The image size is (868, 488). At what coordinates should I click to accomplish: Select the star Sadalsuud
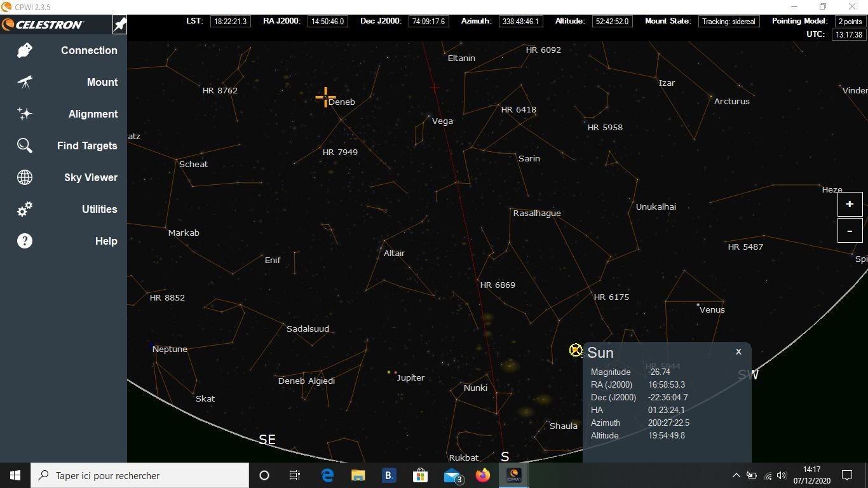point(308,329)
